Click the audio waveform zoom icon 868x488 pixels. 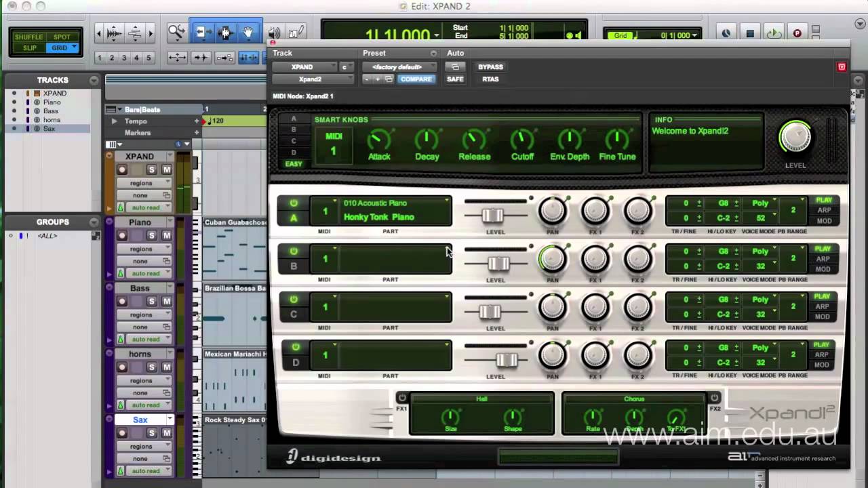115,33
